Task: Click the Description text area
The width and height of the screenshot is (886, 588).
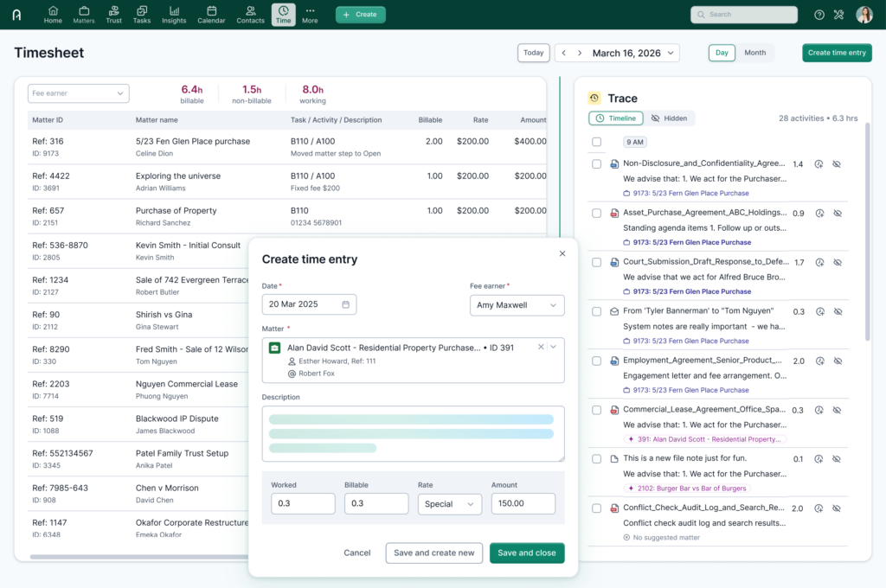Action: [x=413, y=434]
